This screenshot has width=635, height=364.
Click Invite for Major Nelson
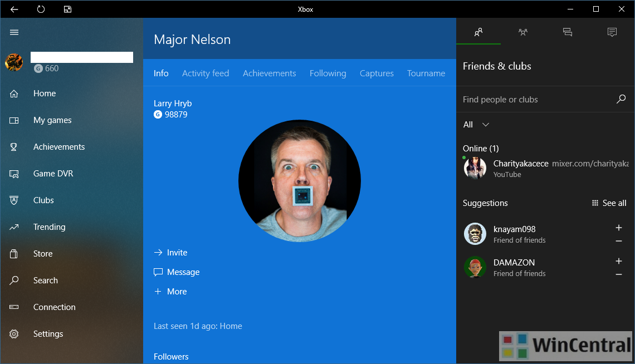coord(170,252)
